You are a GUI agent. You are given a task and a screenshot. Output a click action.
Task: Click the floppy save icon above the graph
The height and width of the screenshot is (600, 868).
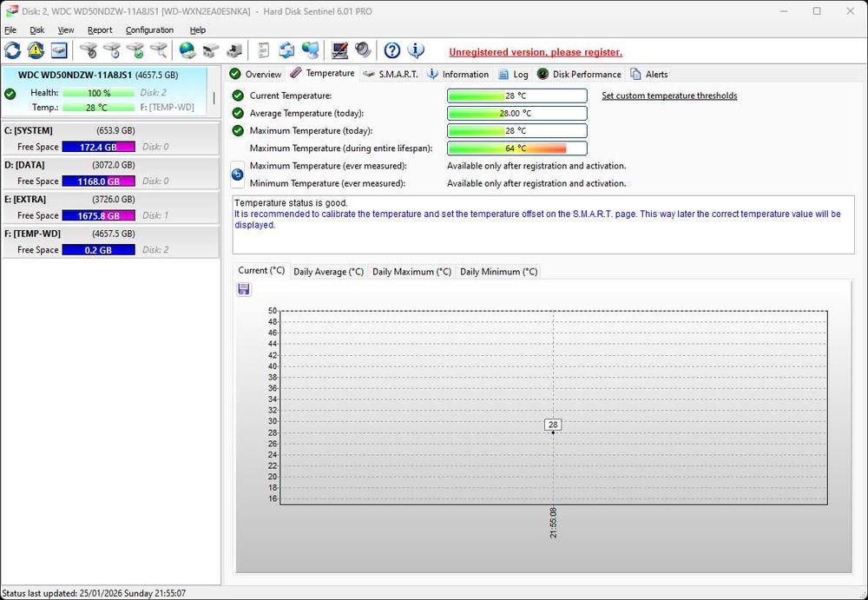pos(244,289)
